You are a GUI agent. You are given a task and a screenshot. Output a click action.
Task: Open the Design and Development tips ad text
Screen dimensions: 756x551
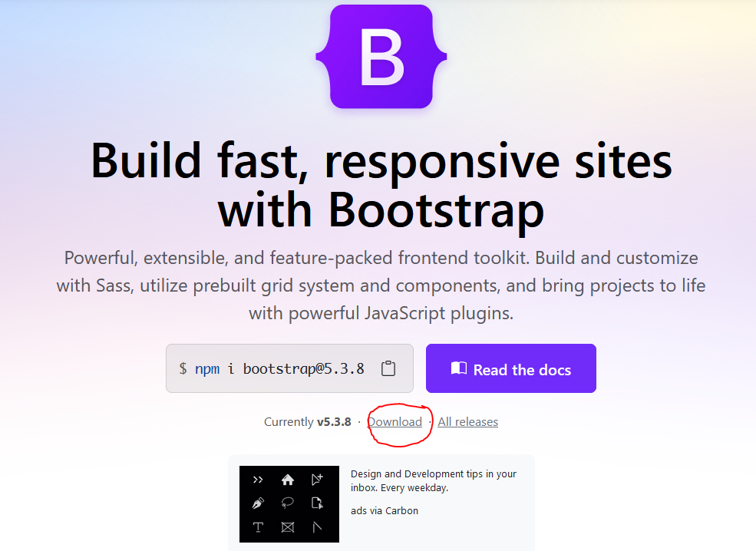(x=433, y=480)
